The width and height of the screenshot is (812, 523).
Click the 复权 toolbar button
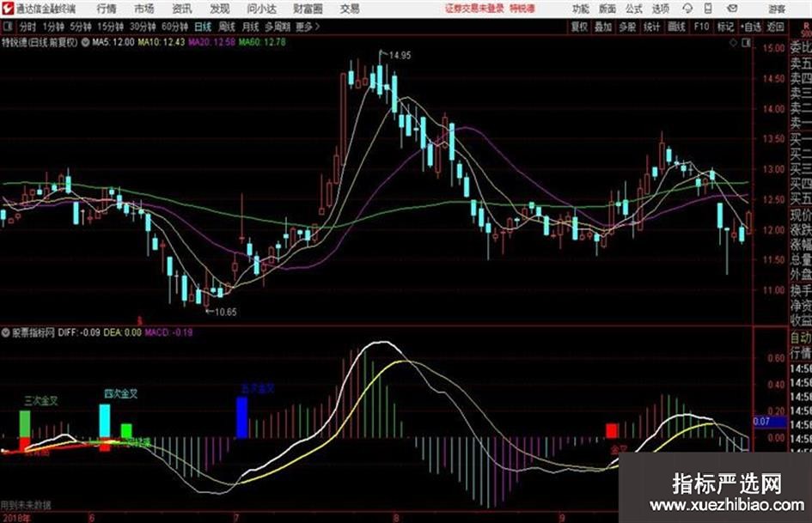579,27
